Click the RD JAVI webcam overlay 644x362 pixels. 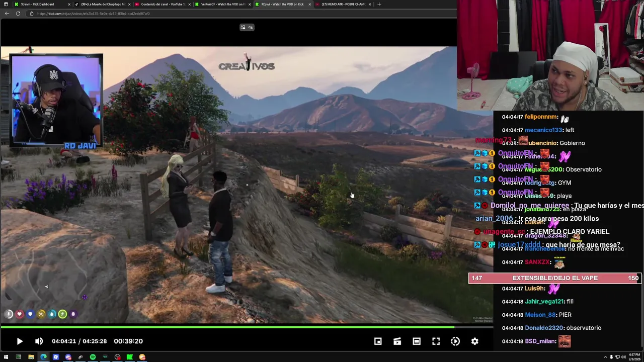[x=57, y=102]
